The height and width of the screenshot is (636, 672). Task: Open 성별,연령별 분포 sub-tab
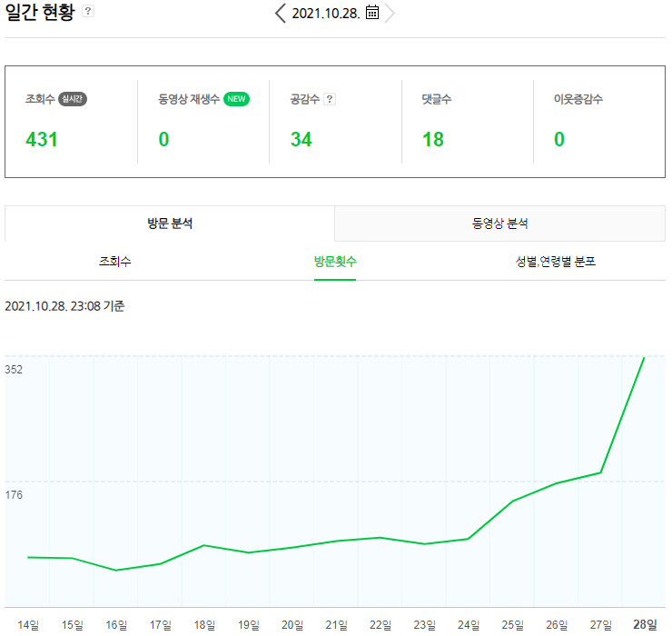pyautogui.click(x=556, y=261)
